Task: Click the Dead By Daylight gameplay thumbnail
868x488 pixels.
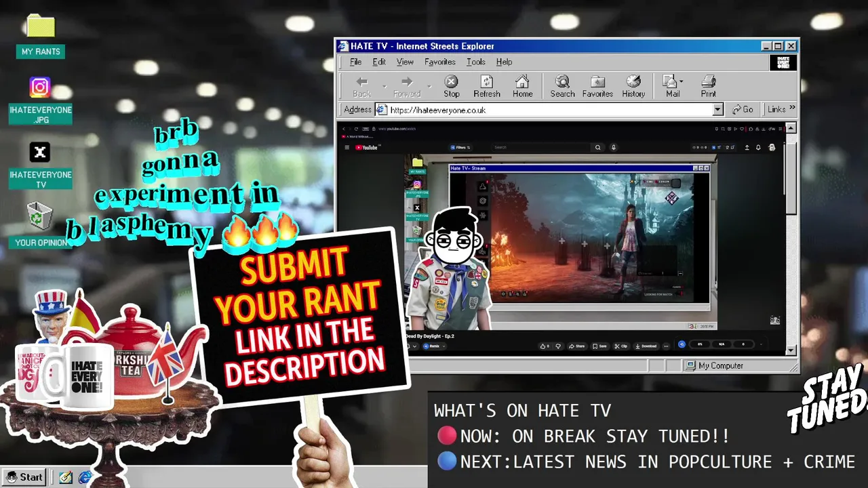Action: (x=580, y=237)
